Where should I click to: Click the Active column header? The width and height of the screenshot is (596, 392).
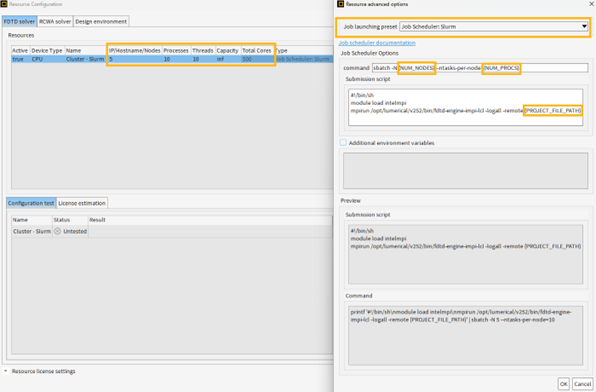pos(20,51)
